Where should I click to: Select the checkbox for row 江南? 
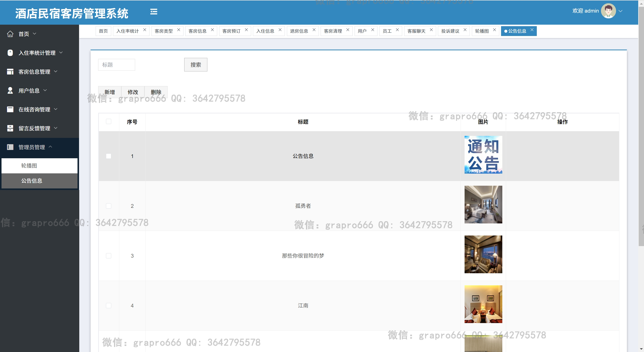(108, 306)
